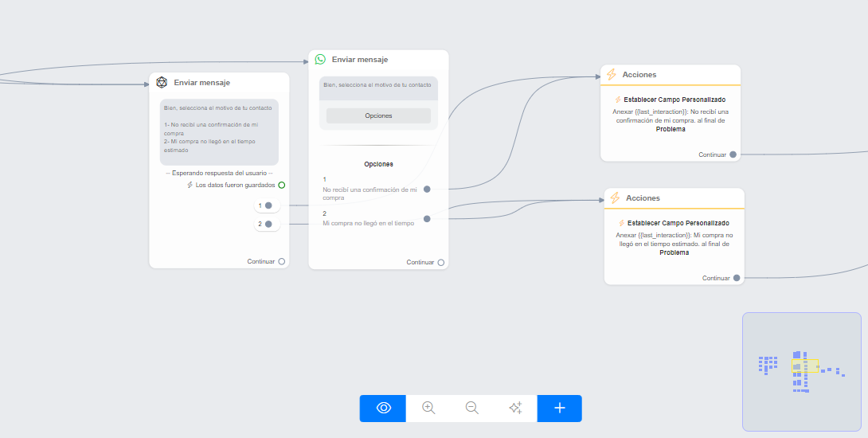Click output connector dot for option 2 pill

pos(268,225)
